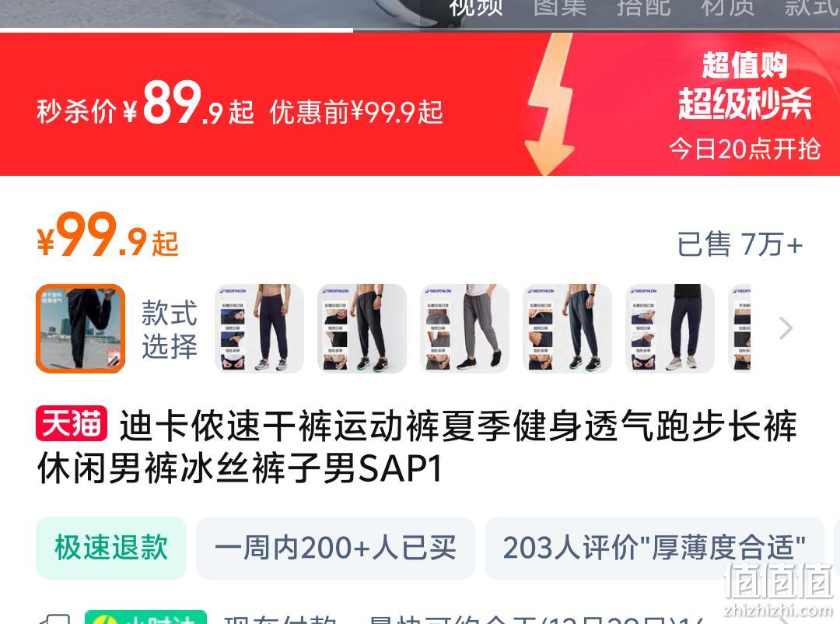Tap the 一周内200+人已买 tag
This screenshot has width=840, height=624.
click(335, 548)
